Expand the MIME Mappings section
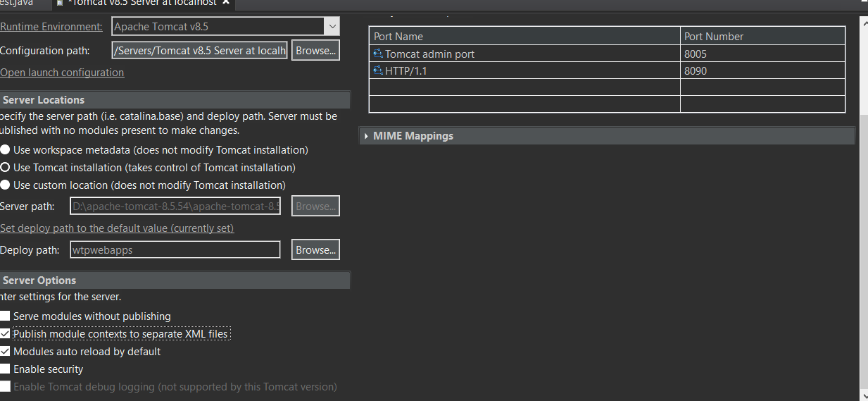Image resolution: width=868 pixels, height=401 pixels. tap(367, 136)
